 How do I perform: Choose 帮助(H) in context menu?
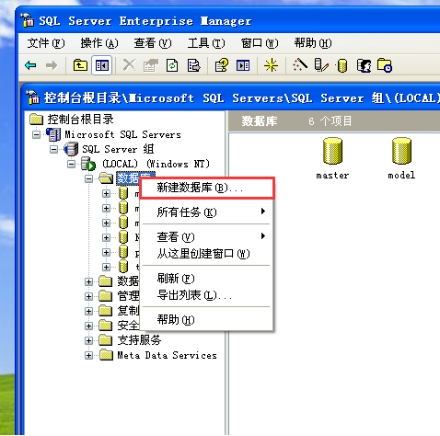207,319
